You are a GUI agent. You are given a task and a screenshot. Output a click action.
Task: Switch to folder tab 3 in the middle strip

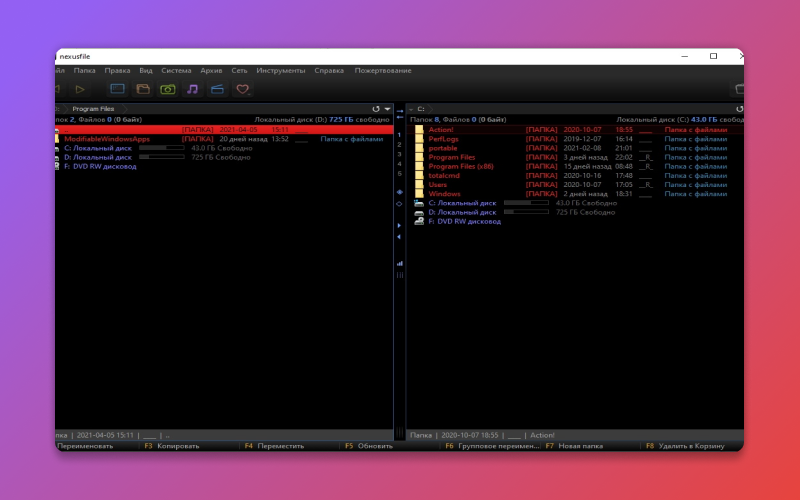tap(399, 155)
